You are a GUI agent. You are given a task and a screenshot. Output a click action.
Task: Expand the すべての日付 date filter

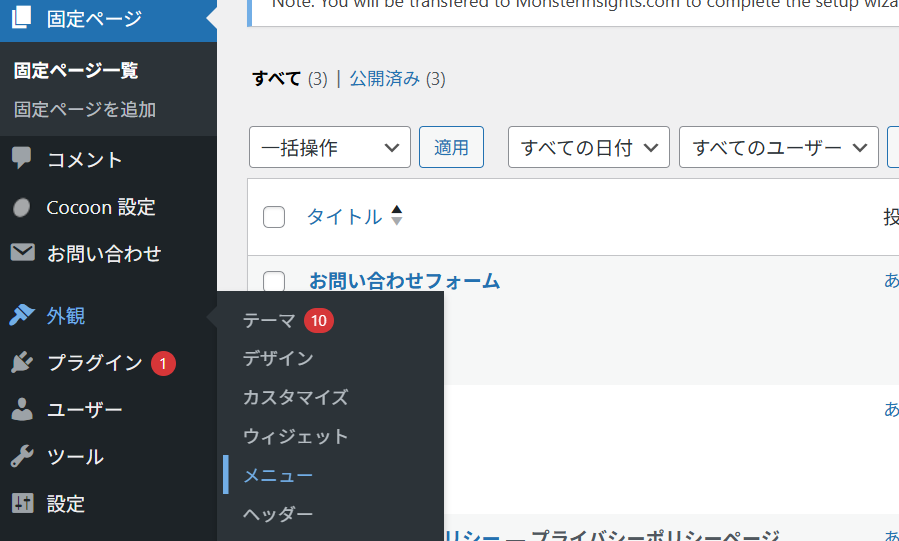588,148
